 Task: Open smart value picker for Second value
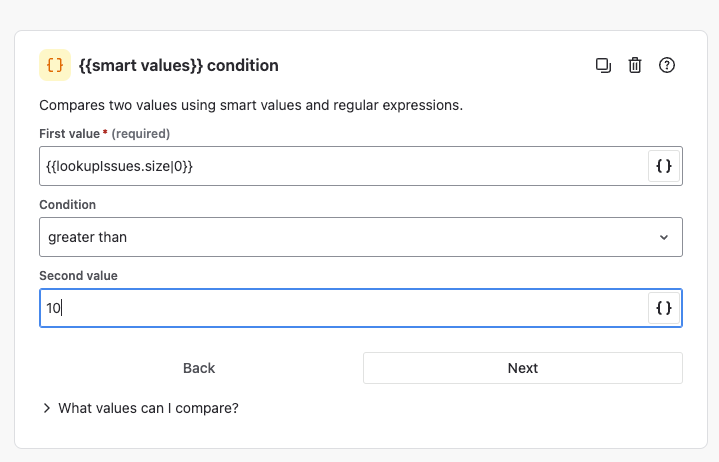click(x=664, y=308)
